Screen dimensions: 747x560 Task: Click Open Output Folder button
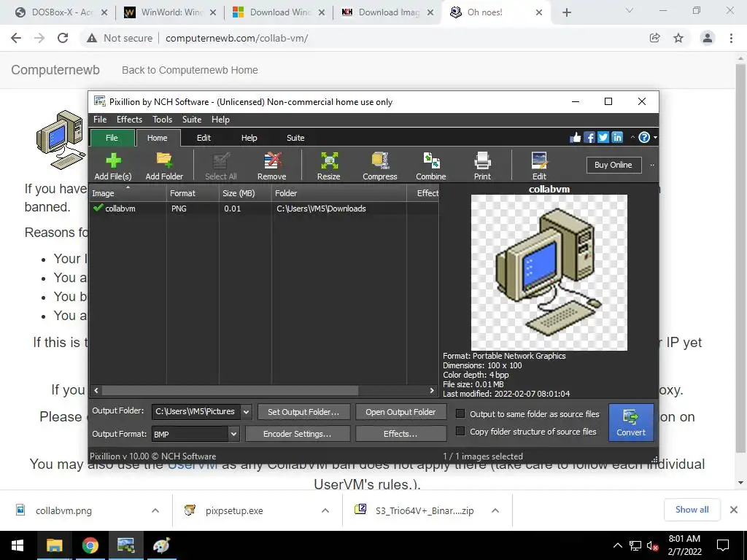(400, 412)
